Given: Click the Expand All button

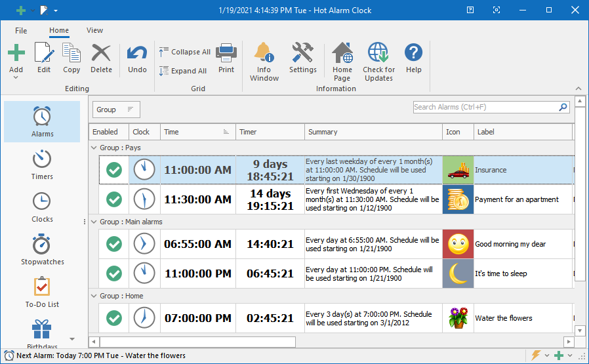Looking at the screenshot, I should point(183,71).
